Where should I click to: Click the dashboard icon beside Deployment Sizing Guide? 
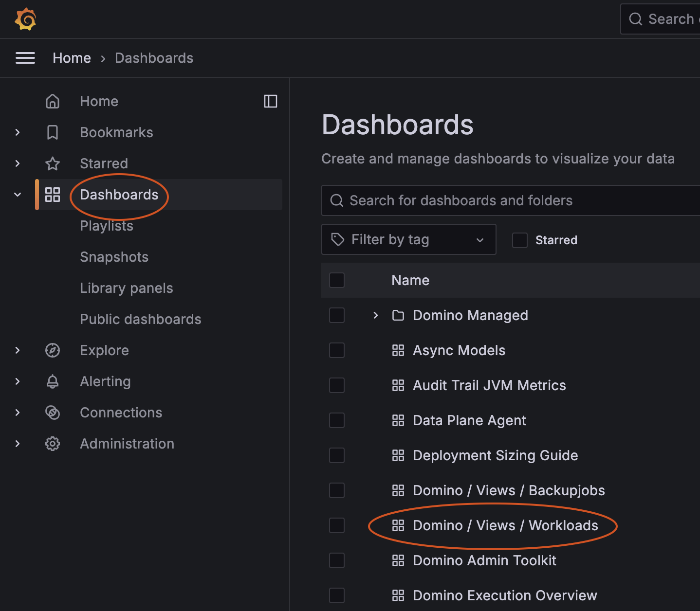coord(398,455)
